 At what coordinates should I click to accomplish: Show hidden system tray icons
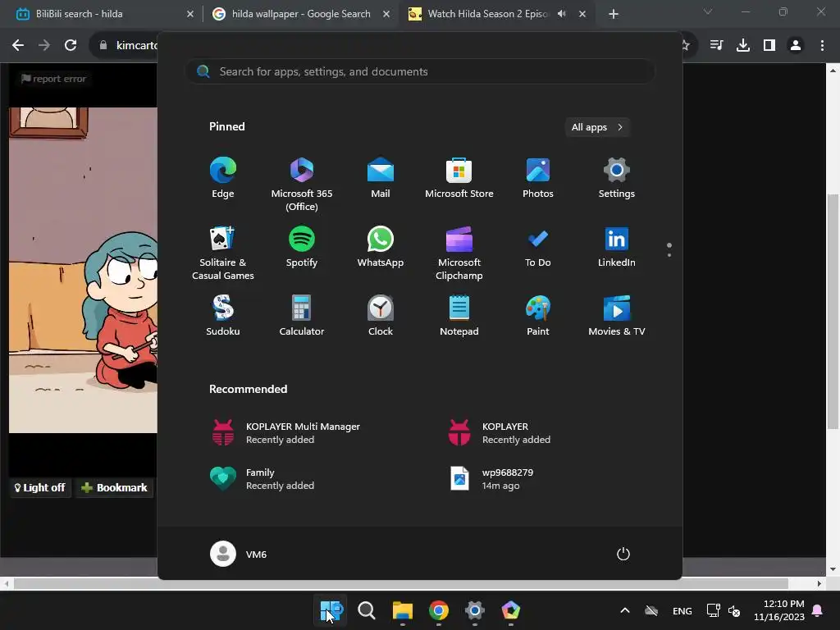pyautogui.click(x=624, y=610)
